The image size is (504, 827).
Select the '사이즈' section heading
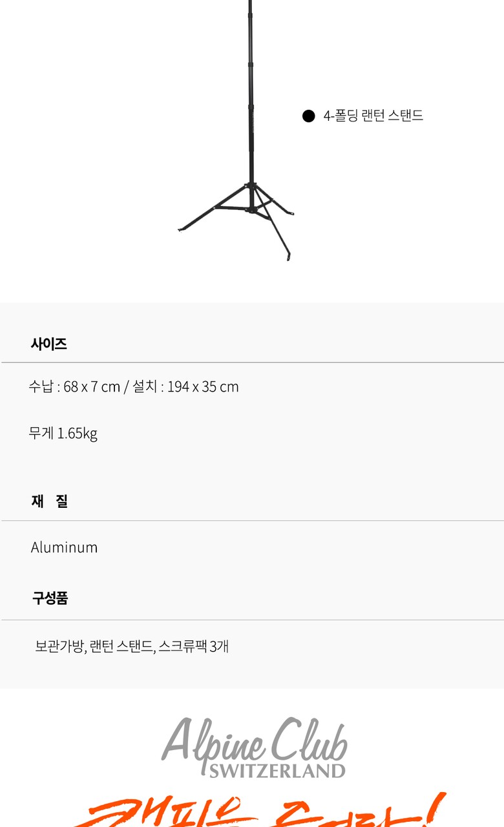[48, 344]
